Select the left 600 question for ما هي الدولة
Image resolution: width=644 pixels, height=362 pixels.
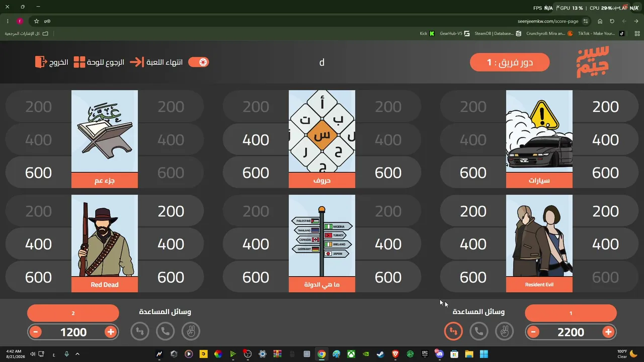click(x=256, y=278)
